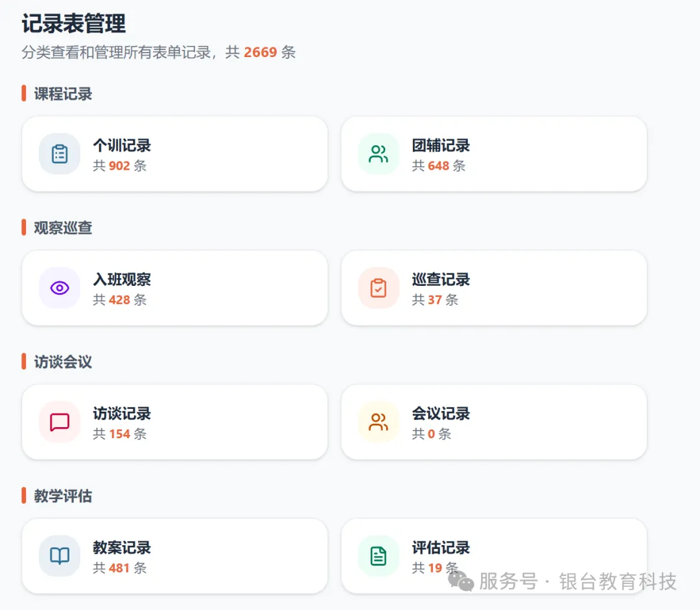Click the orange people icon for 会议记录
Image resolution: width=700 pixels, height=610 pixels.
[379, 422]
